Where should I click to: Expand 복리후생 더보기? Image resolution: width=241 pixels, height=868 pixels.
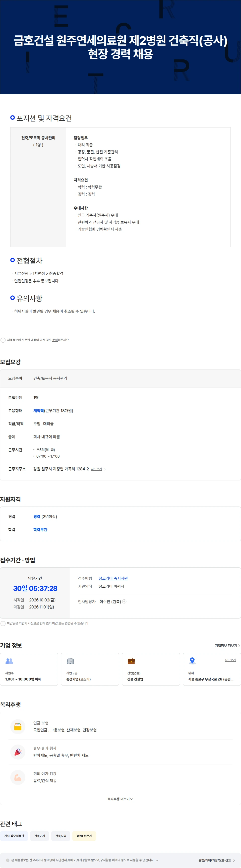(x=120, y=799)
